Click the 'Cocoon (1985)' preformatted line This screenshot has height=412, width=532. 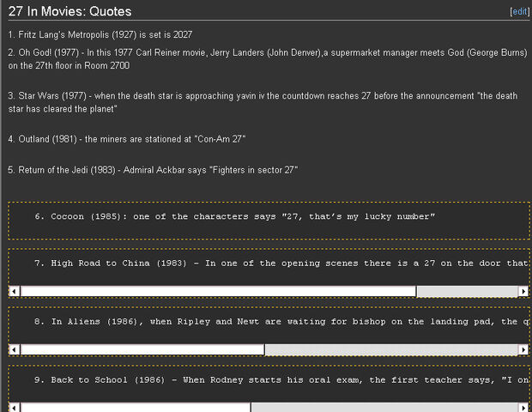coord(235,216)
